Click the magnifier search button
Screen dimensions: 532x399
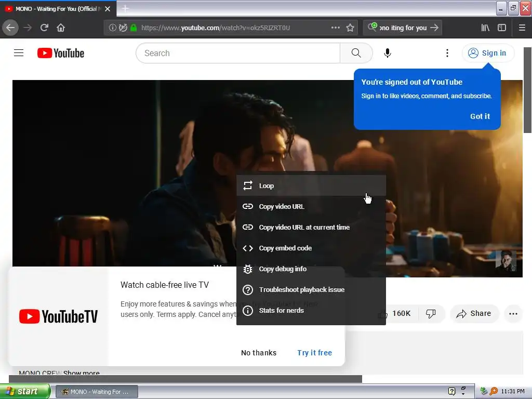tap(356, 53)
